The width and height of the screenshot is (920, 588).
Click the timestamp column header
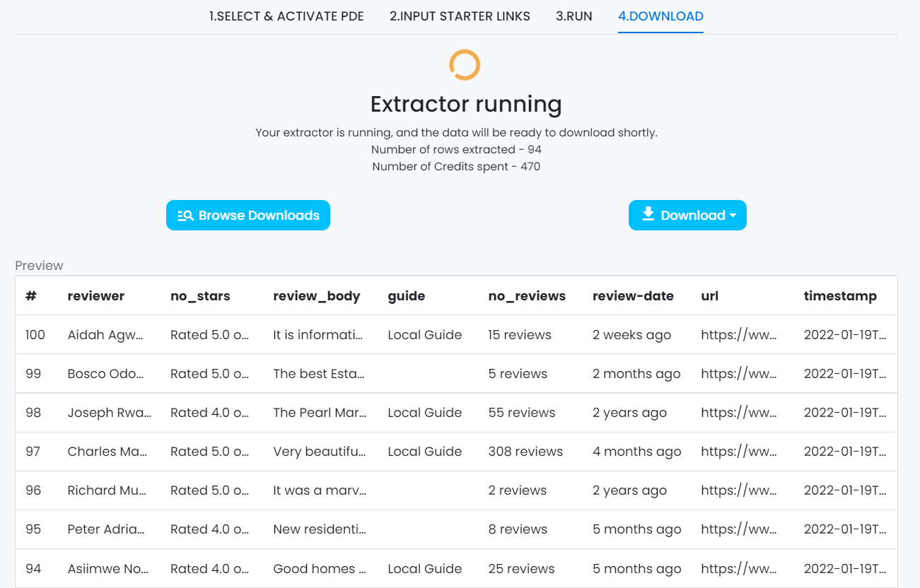pyautogui.click(x=840, y=296)
